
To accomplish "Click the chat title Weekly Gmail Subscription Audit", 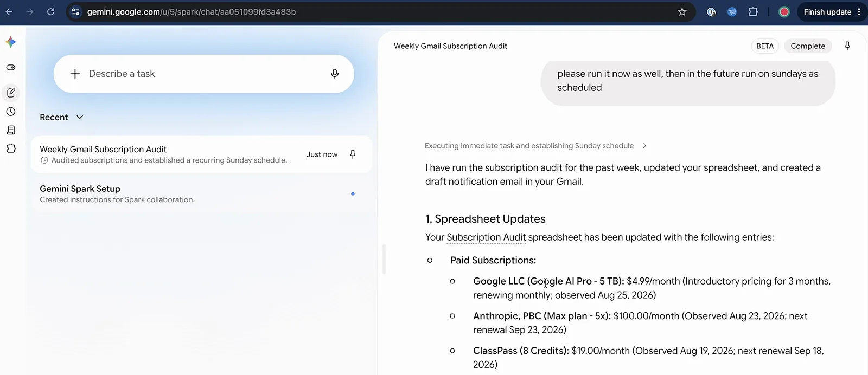I will click(x=450, y=46).
